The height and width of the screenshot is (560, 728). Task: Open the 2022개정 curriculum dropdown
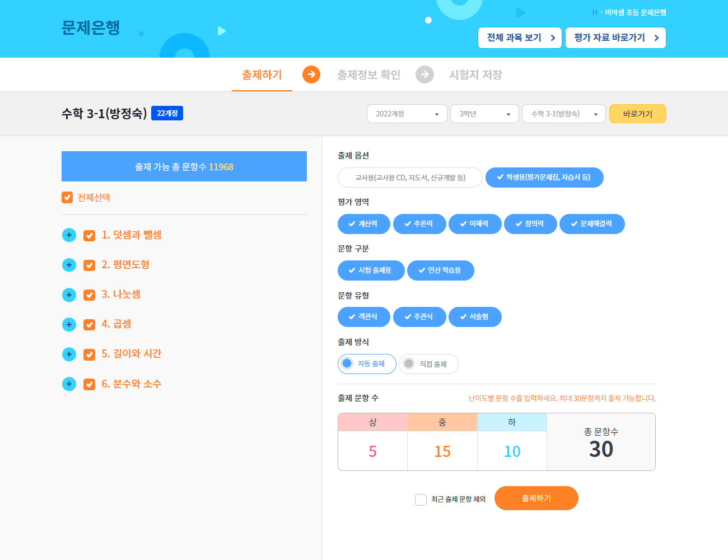click(407, 114)
